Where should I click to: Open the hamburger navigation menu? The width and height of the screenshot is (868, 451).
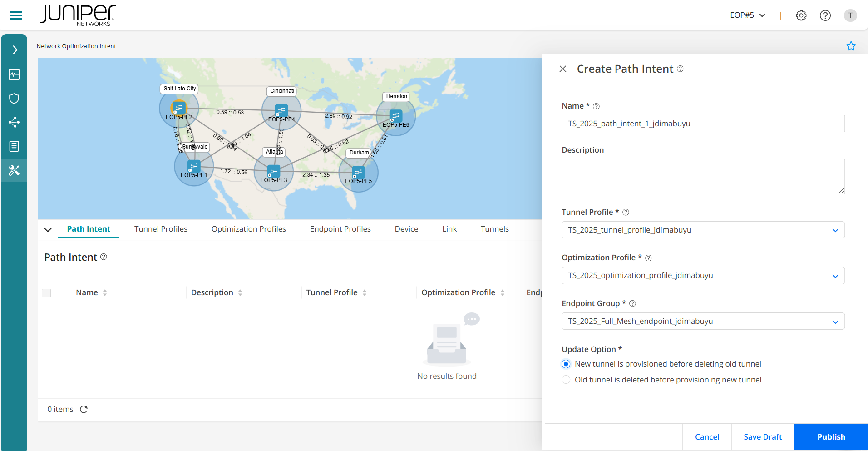pos(16,15)
